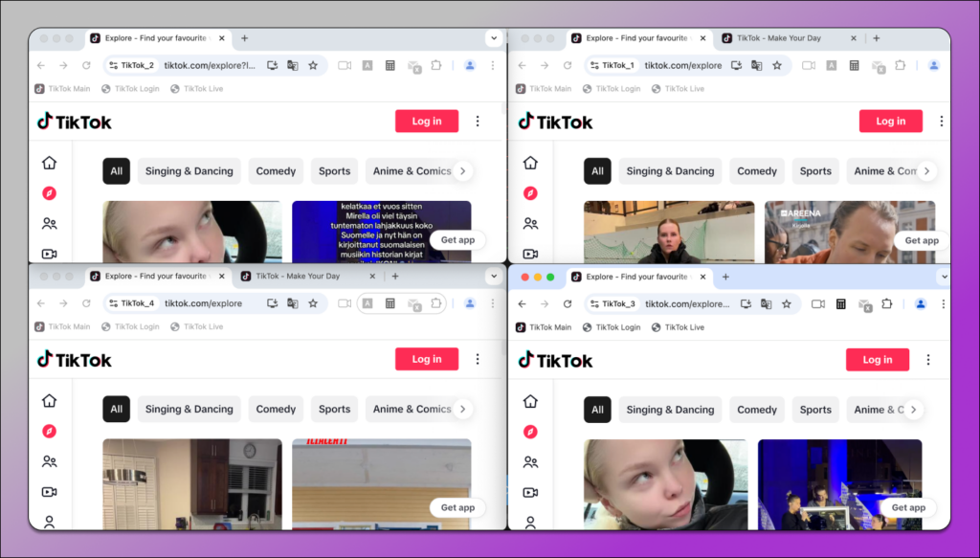Viewport: 980px width, 558px height.
Task: Reload the page in the TikTok_4 window
Action: click(x=86, y=303)
